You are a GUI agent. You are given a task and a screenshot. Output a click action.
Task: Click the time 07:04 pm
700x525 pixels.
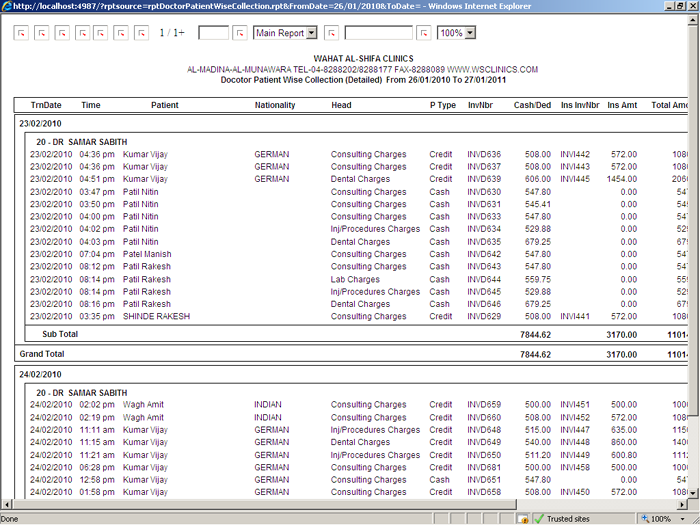click(97, 254)
